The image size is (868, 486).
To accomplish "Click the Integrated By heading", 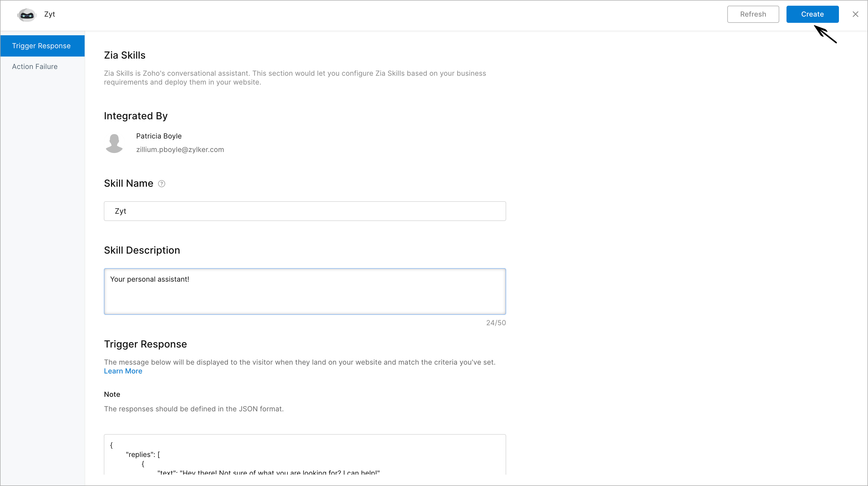I will click(135, 116).
